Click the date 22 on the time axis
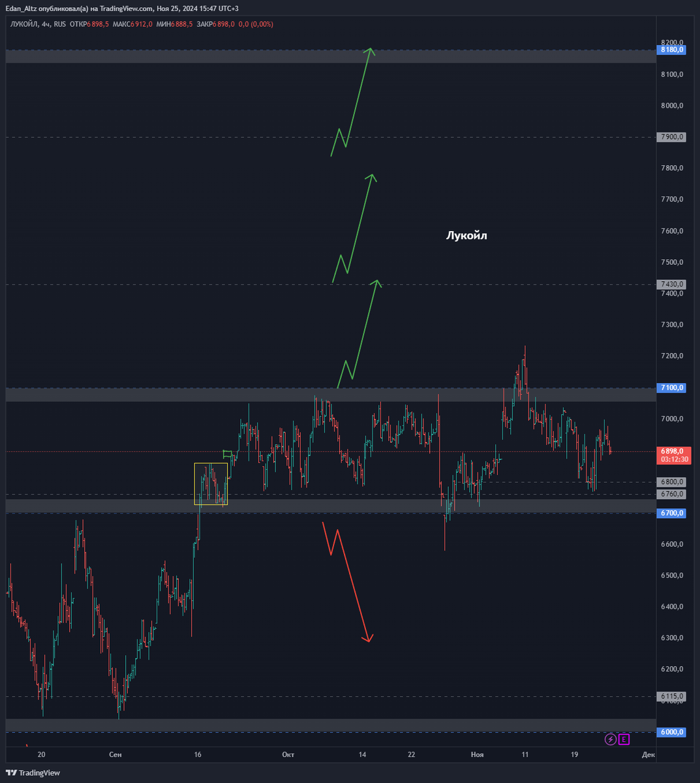700x783 pixels. click(x=411, y=755)
